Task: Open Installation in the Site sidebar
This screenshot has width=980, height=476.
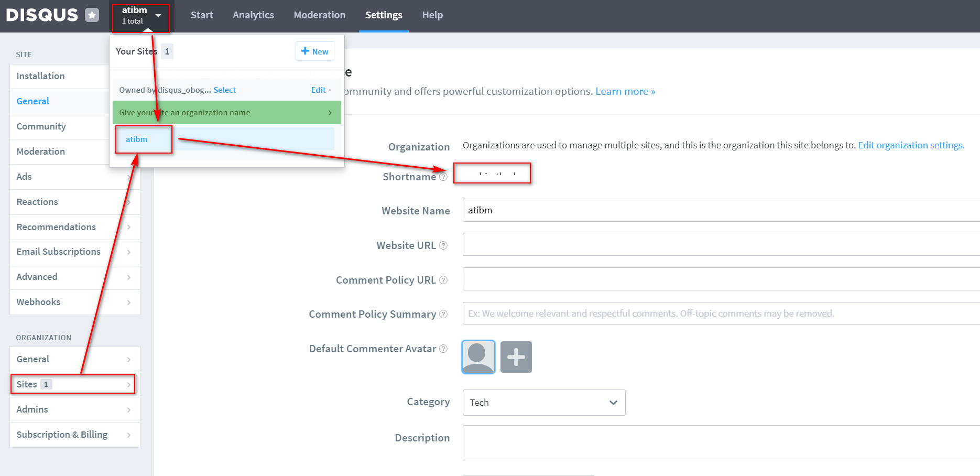Action: coord(59,76)
